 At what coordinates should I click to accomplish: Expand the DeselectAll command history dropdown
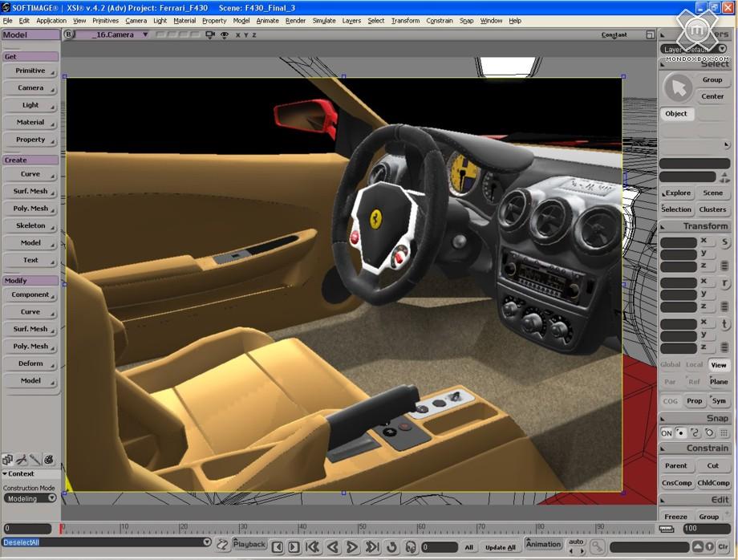coord(207,542)
